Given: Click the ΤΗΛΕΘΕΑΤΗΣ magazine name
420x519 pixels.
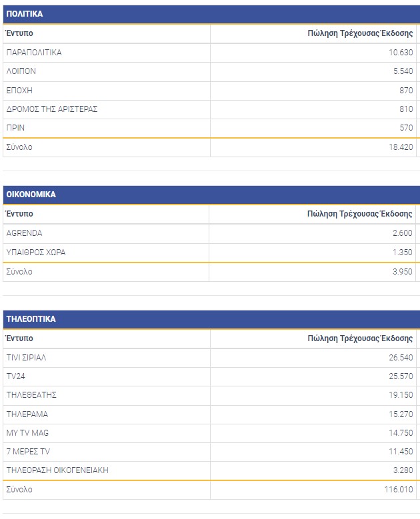Looking at the screenshot, I should [31, 395].
